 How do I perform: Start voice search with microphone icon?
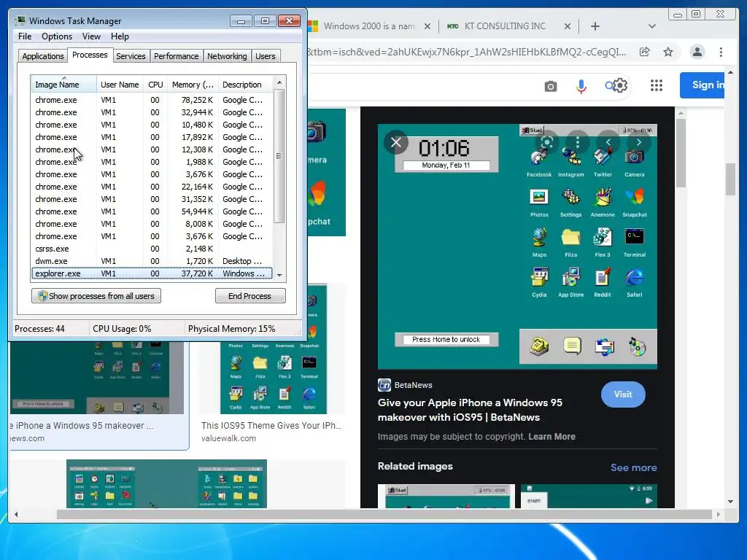click(581, 86)
